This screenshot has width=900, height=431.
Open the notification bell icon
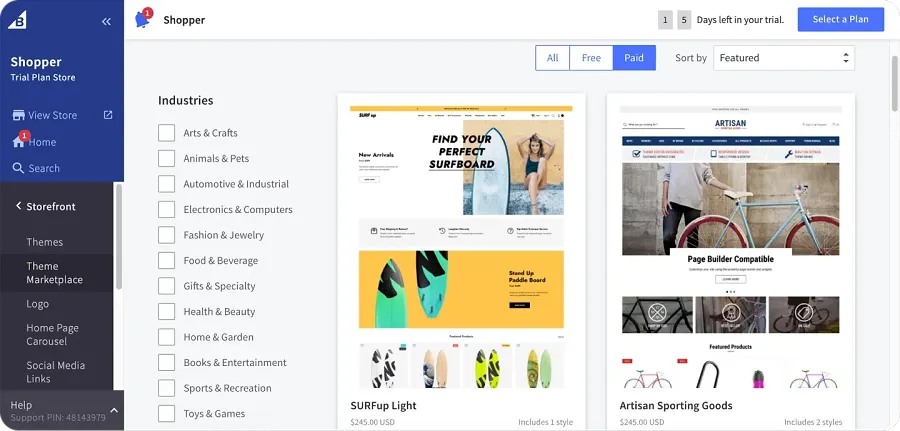pos(142,19)
